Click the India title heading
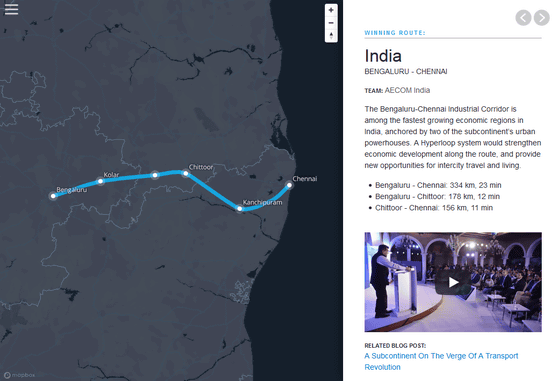 tap(383, 56)
